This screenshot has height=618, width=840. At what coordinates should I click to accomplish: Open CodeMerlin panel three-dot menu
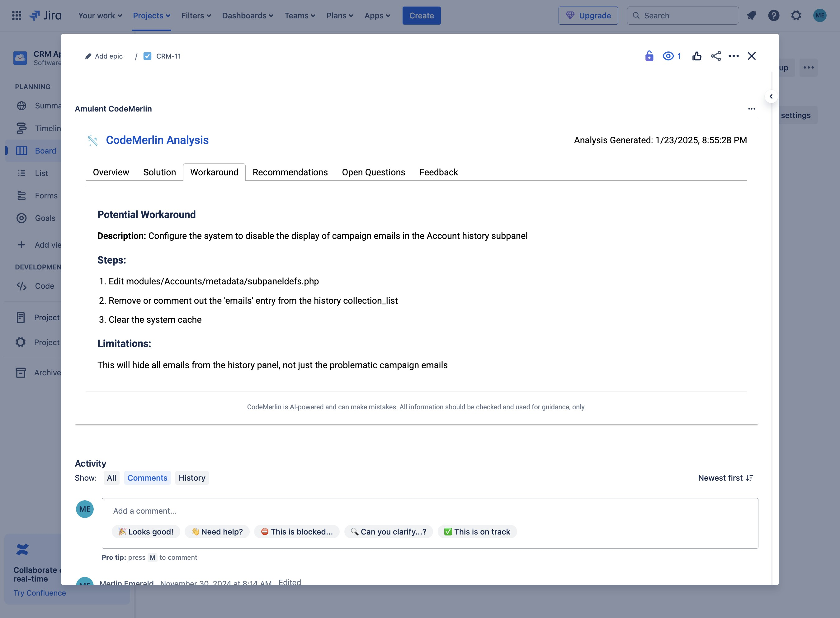(752, 109)
